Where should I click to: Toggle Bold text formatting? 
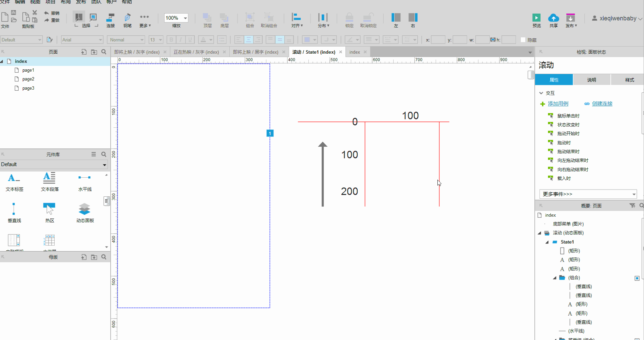point(171,40)
